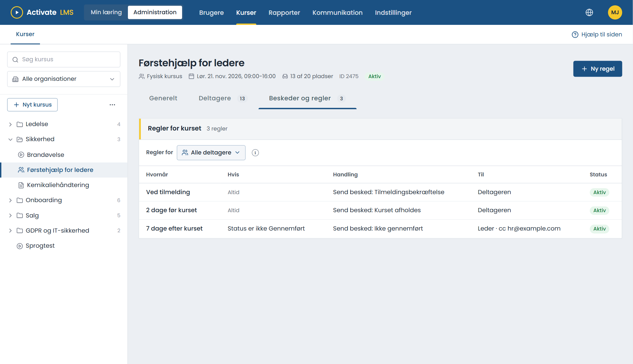Expand the GDPR og IT-sikkerhed folder
633x364 pixels.
pos(10,231)
